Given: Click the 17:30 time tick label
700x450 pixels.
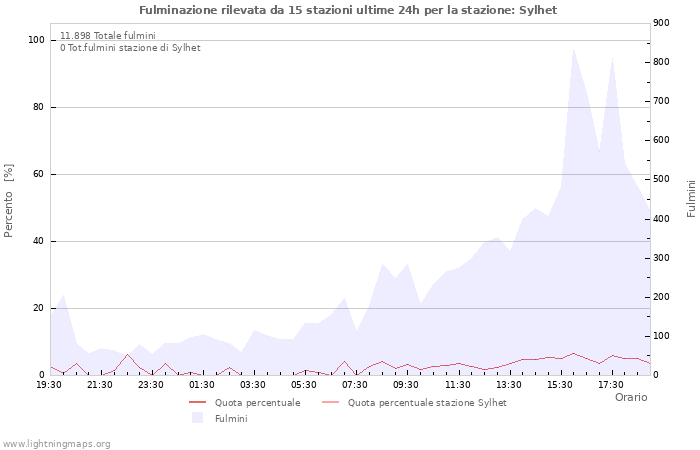Looking at the screenshot, I should (x=610, y=384).
